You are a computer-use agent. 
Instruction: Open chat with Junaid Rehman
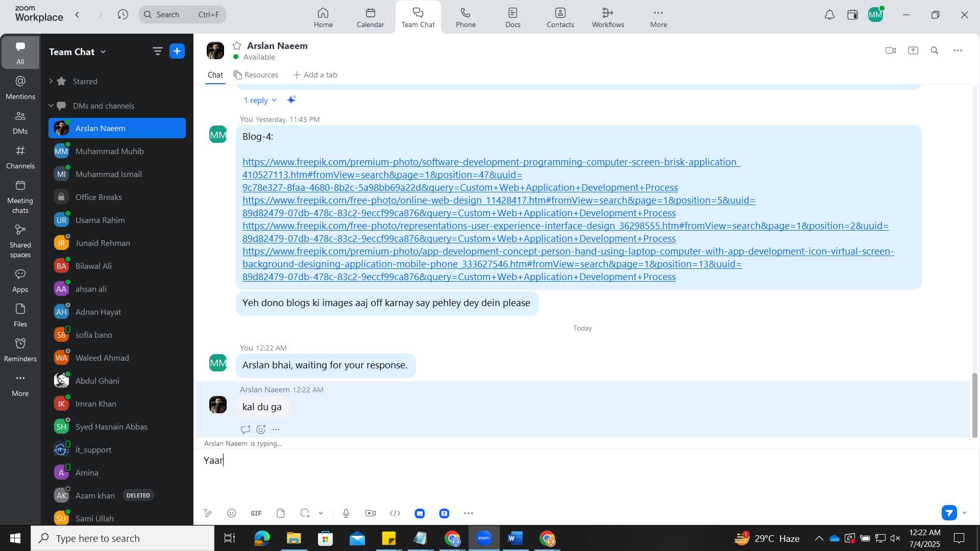pyautogui.click(x=117, y=243)
